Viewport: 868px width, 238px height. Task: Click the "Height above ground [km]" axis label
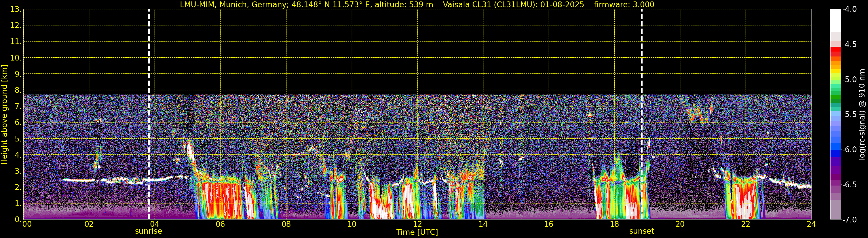[4, 115]
